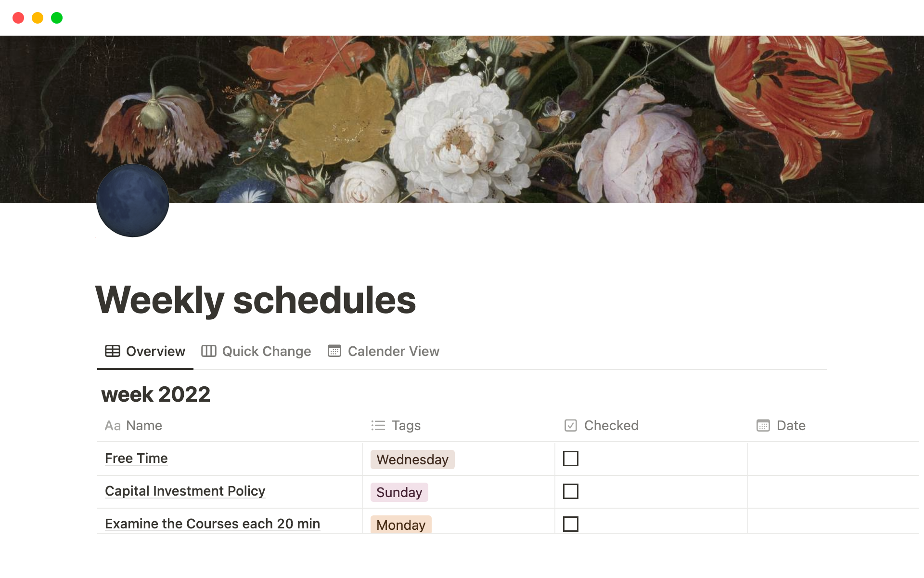Viewport: 924px width, 578px height.
Task: Click the Calender View calendar icon
Action: (x=334, y=351)
